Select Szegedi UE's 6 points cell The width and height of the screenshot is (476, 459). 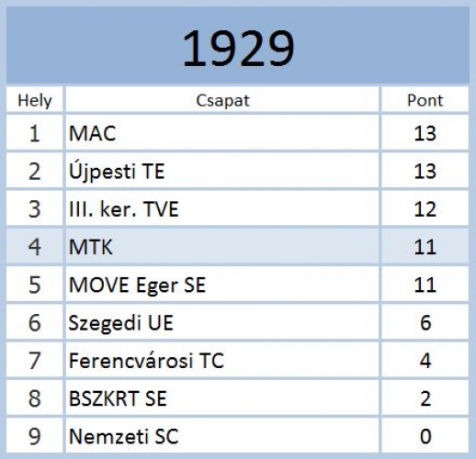(425, 322)
